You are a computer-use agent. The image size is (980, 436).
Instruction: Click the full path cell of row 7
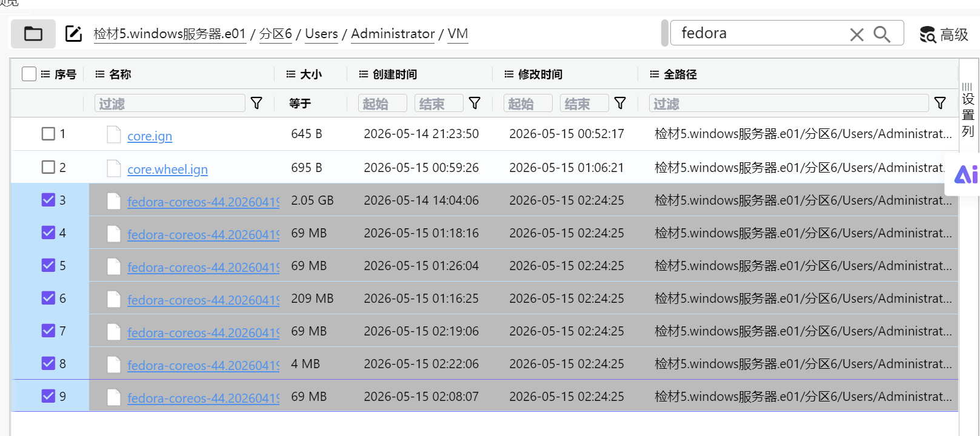(803, 331)
